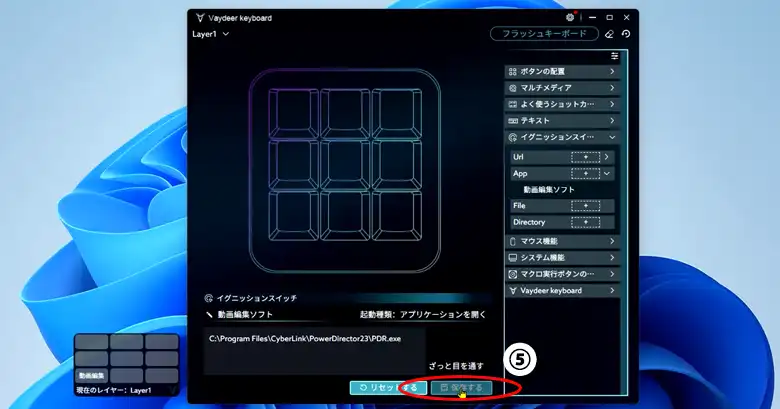Image resolution: width=780 pixels, height=409 pixels.
Task: Select the bottom-right key on keypad diagram
Action: [x=396, y=217]
